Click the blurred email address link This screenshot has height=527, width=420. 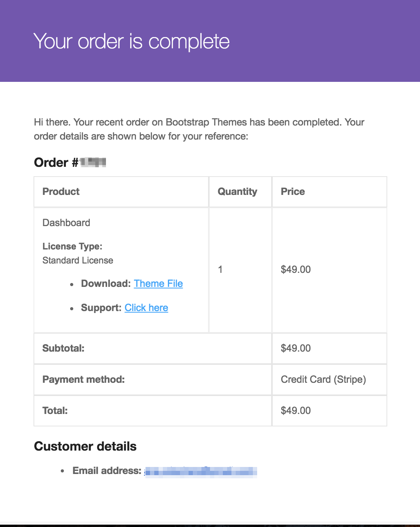click(201, 472)
